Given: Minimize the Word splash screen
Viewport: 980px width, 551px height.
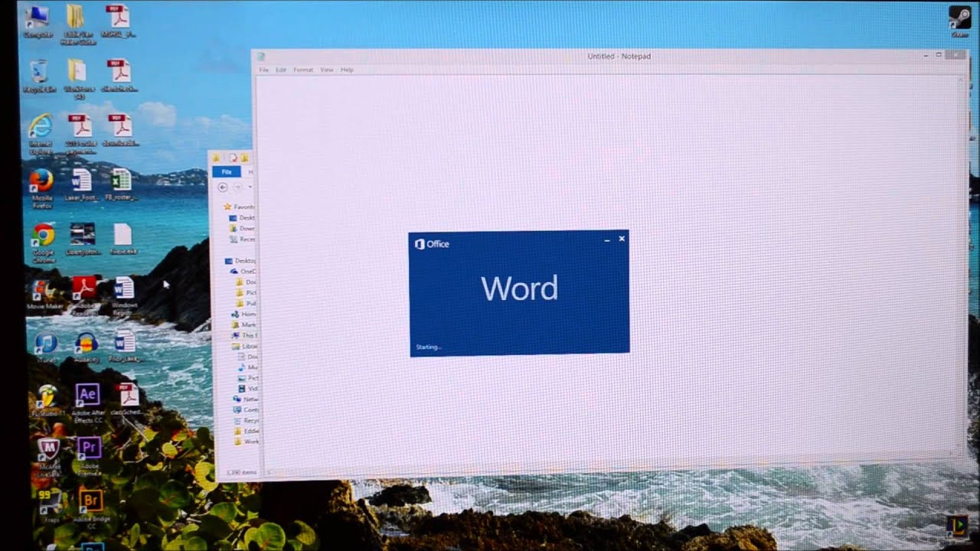Looking at the screenshot, I should 607,240.
